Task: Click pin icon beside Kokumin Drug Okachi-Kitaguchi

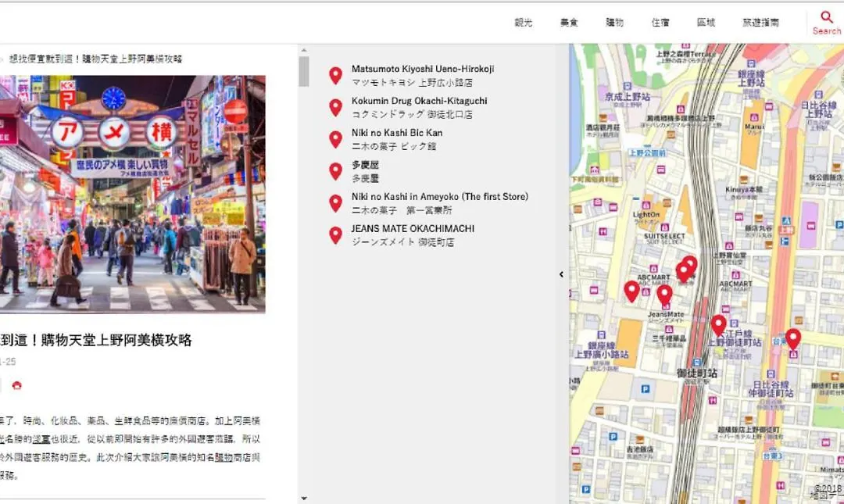Action: pos(335,108)
